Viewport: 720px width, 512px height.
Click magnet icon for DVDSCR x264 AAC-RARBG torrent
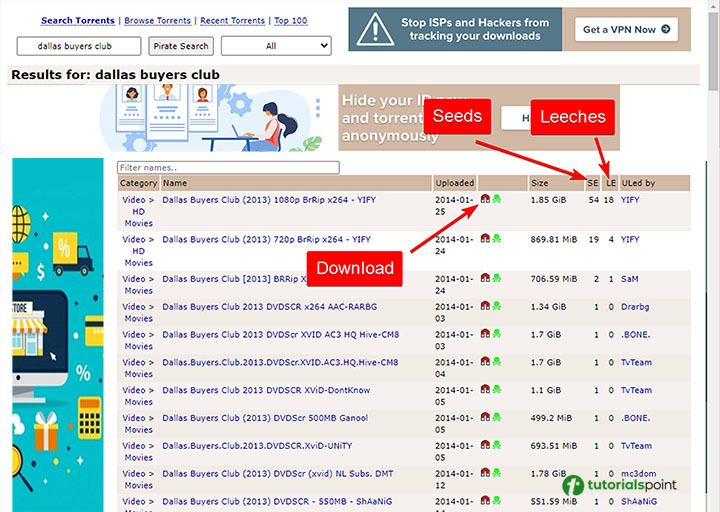[x=485, y=306]
